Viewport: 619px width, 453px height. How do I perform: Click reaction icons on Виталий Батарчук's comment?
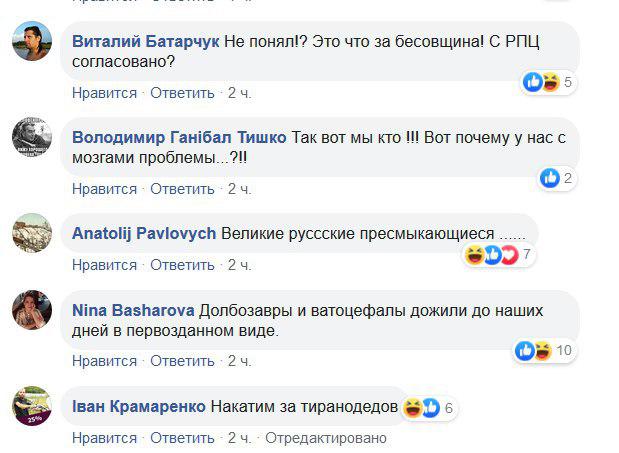tap(540, 82)
